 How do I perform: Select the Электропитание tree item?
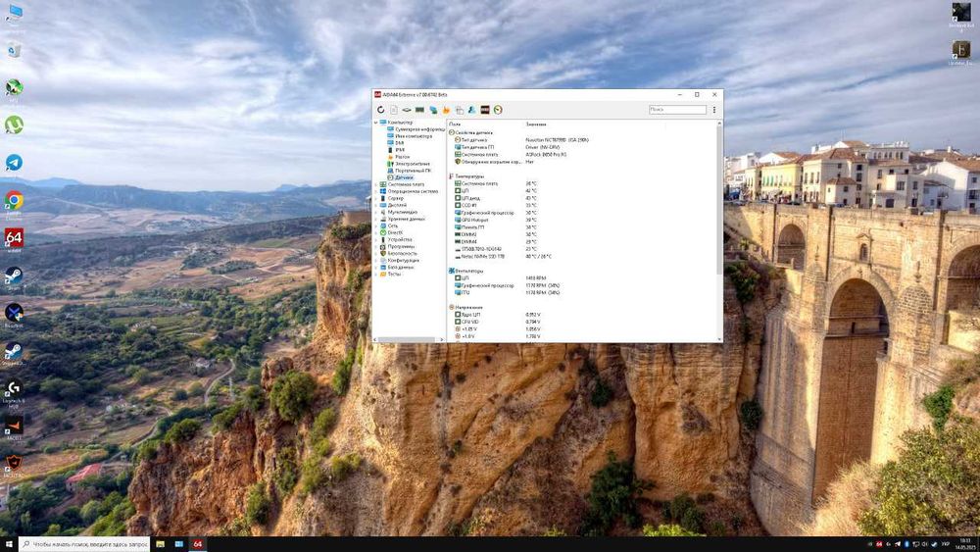pos(409,164)
